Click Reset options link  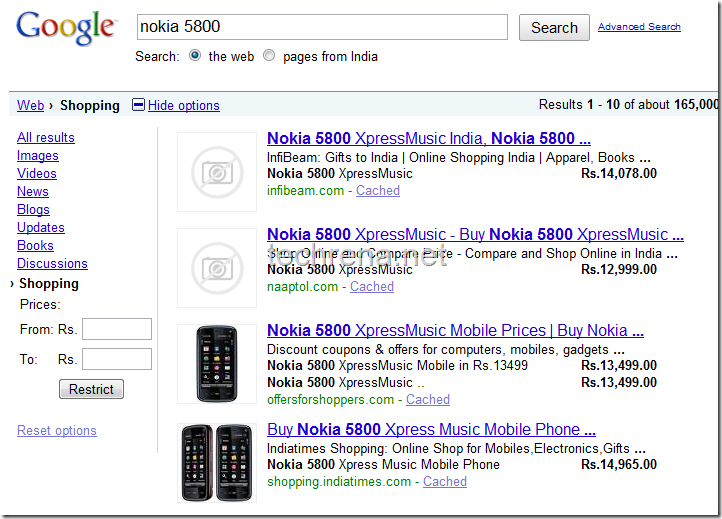coord(57,431)
